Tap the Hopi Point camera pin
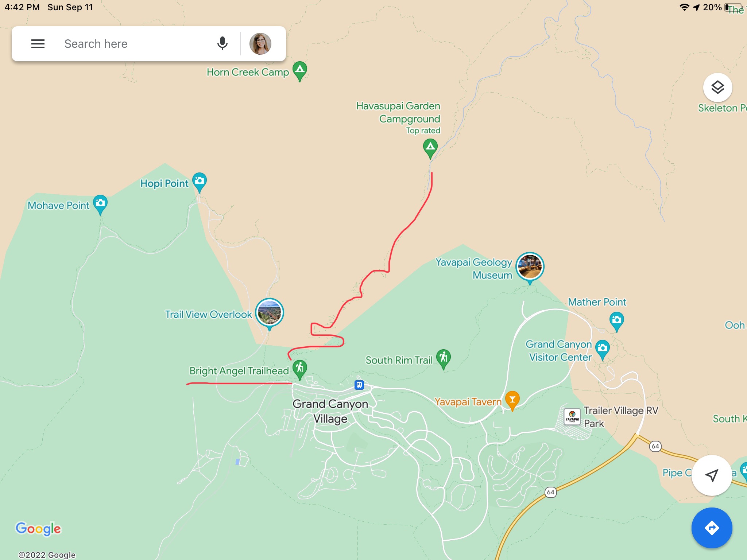Screen dimensions: 747x560 click(x=200, y=182)
